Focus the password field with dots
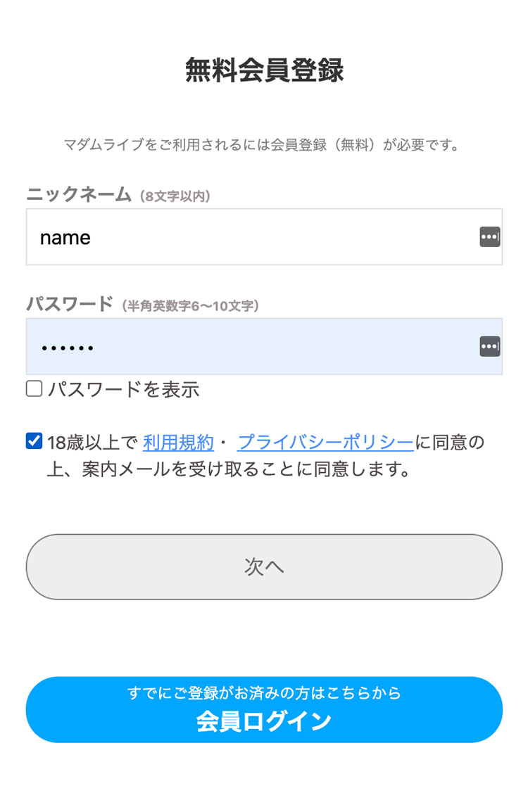528x812 pixels. 264,346
